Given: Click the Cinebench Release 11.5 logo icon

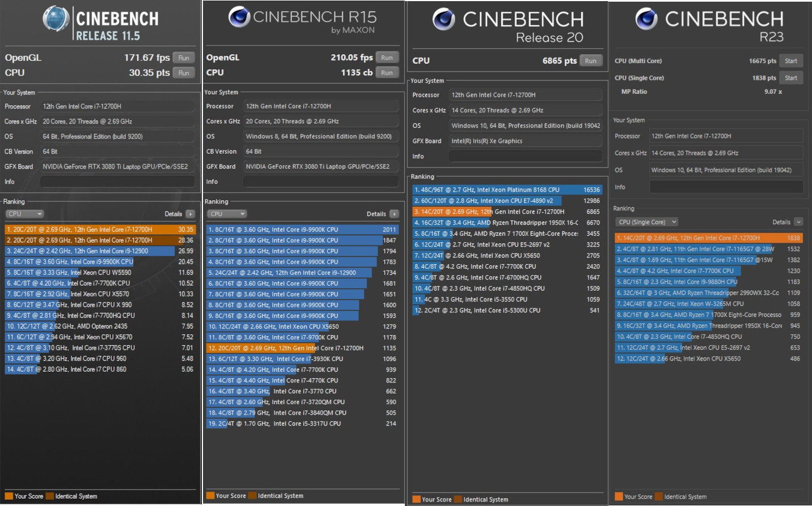Looking at the screenshot, I should [56, 19].
